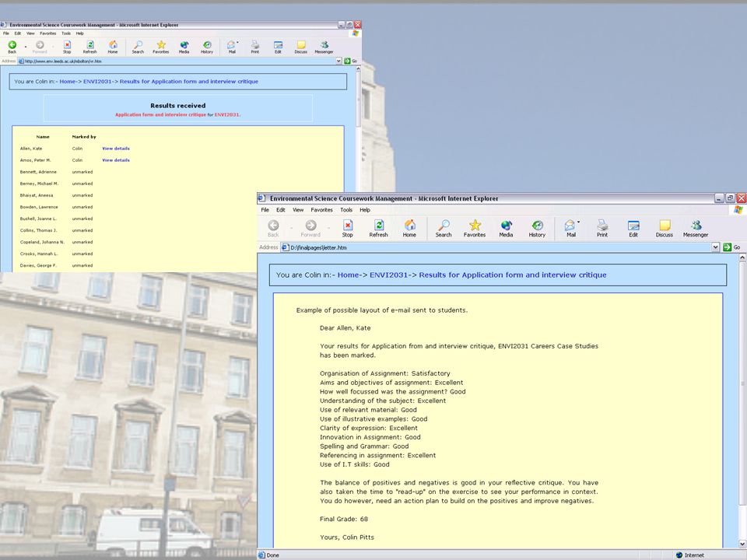Open Edit menu in front browser window
Screen dimensions: 747x560
pyautogui.click(x=281, y=210)
